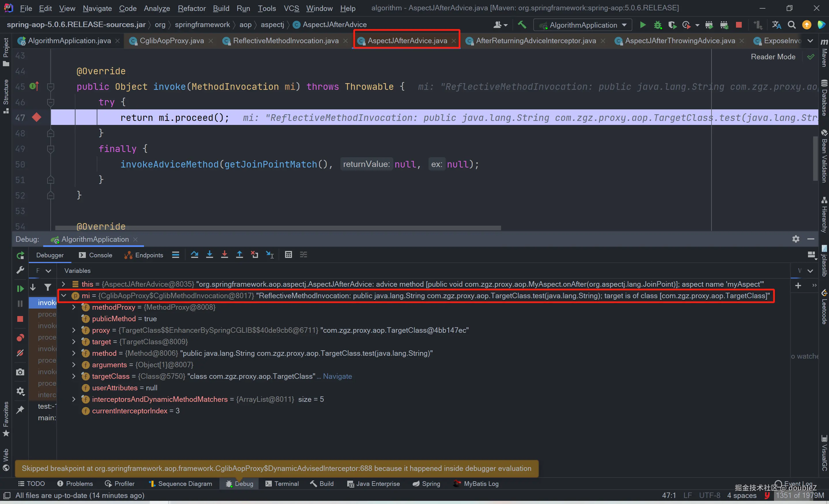The width and height of the screenshot is (829, 504).
Task: Click the memory indicator 1351 of 1979M
Action: pos(800,495)
